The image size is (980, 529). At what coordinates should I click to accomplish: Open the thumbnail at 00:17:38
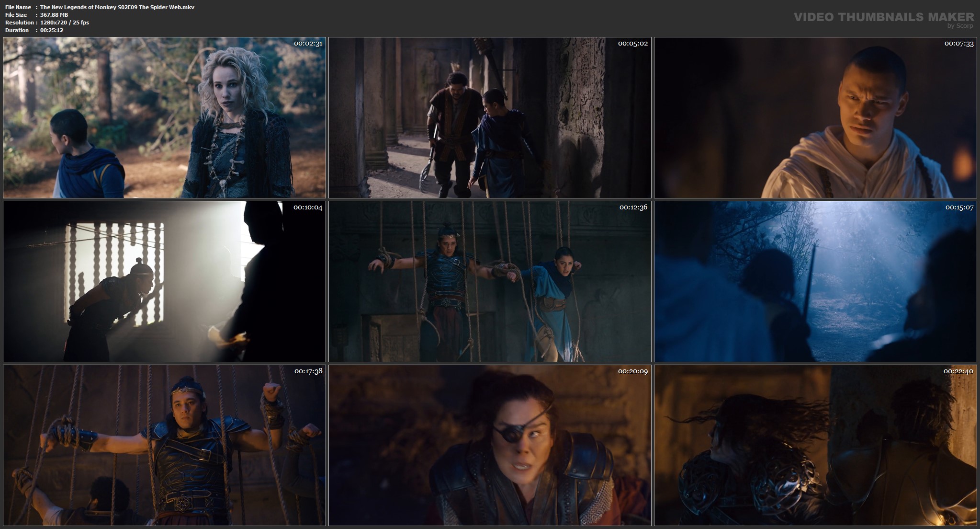[x=164, y=446]
